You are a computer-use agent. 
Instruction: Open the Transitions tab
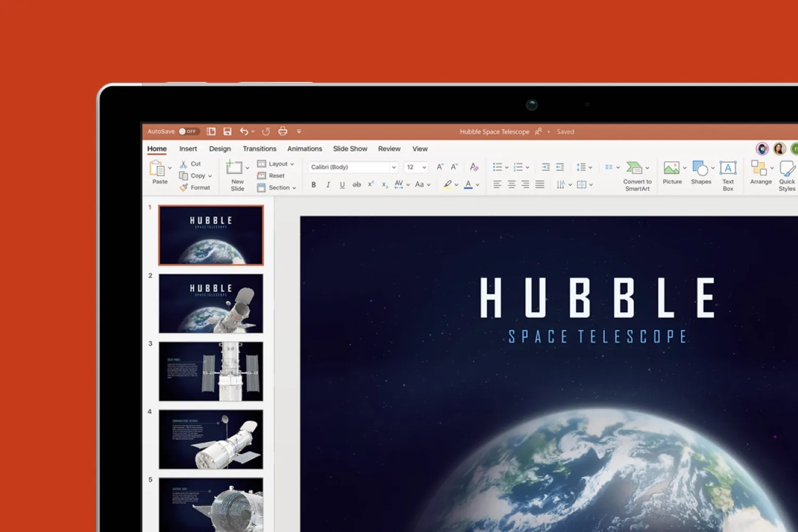(x=260, y=149)
